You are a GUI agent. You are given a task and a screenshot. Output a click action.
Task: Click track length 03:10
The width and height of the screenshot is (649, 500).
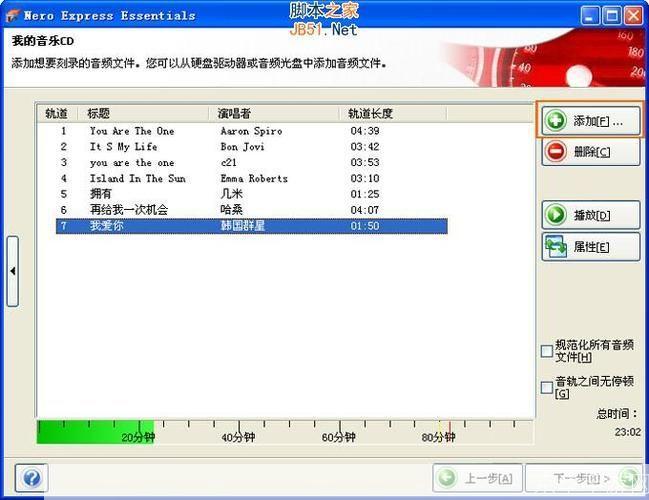point(365,178)
